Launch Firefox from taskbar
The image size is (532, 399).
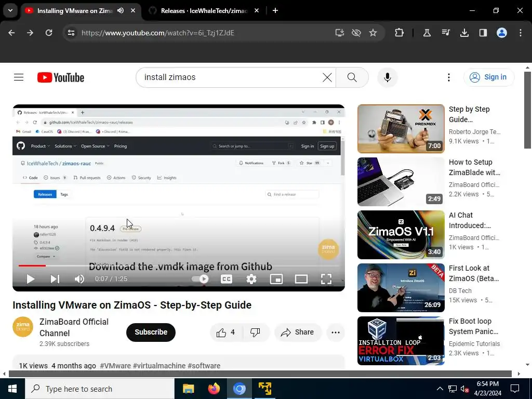214,389
